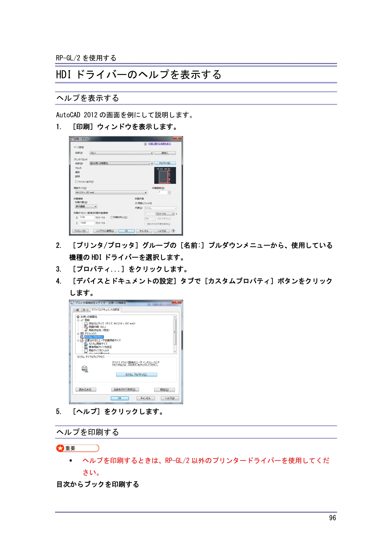This screenshot has height=555, width=392.
Task: Select the デバイスとドキュメントの設定 tab
Action: coord(106,310)
